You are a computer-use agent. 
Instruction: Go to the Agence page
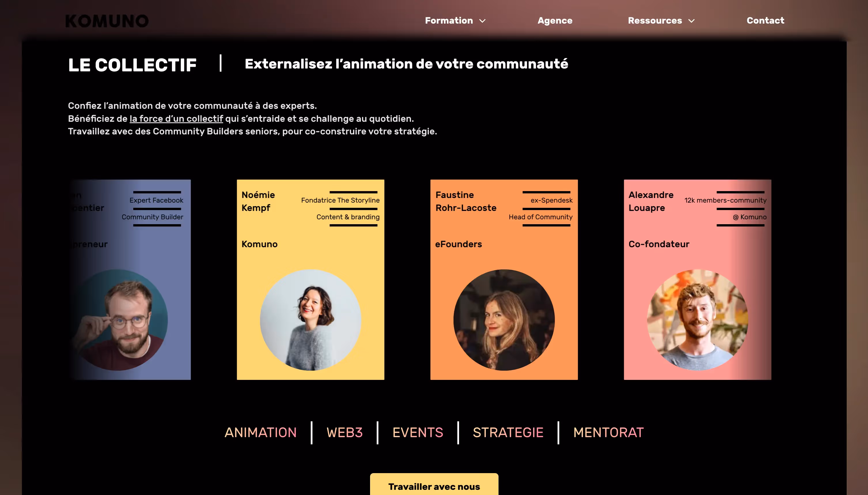(x=555, y=21)
